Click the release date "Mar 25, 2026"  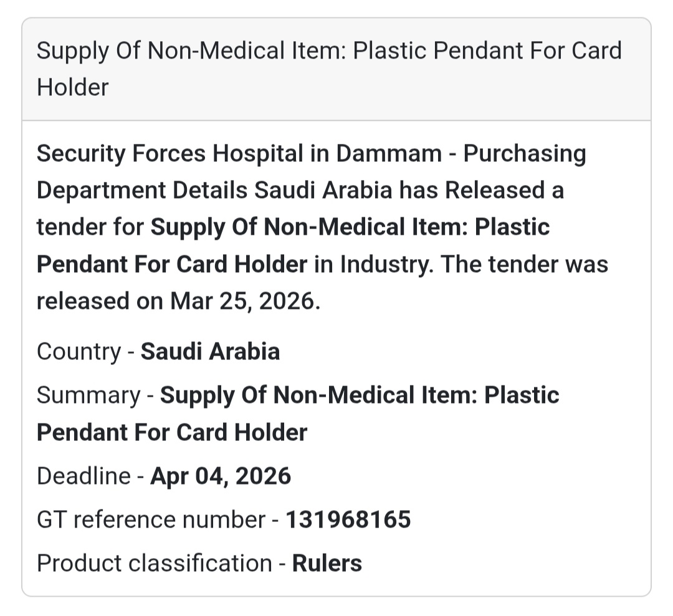pos(244,301)
